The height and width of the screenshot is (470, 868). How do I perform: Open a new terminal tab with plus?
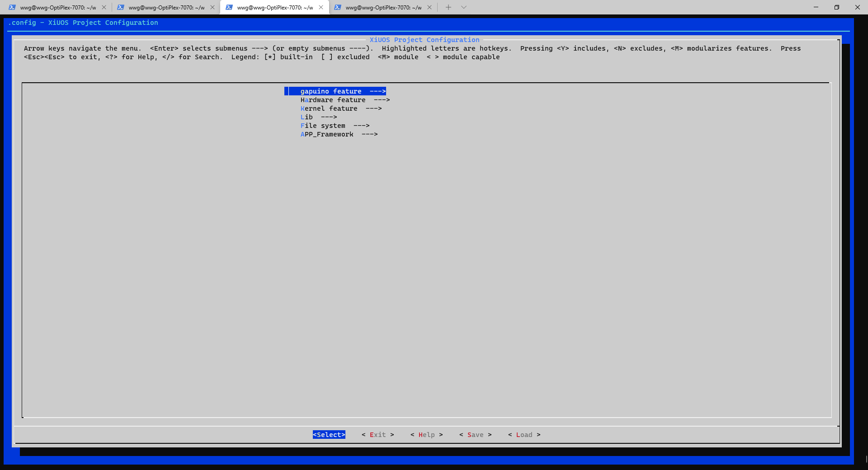click(448, 7)
